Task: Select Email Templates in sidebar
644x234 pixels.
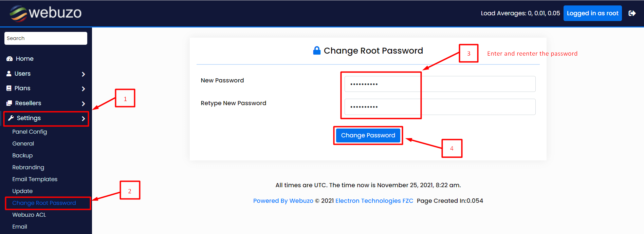Action: pyautogui.click(x=35, y=179)
